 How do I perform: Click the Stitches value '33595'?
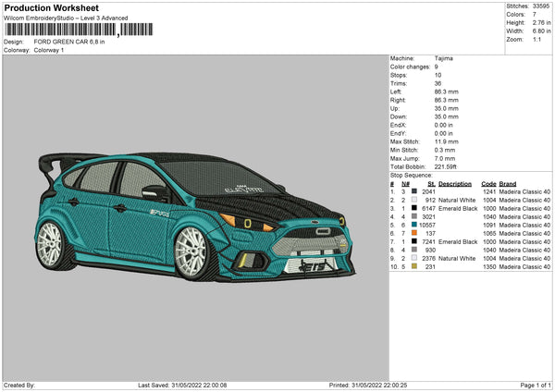pos(541,6)
